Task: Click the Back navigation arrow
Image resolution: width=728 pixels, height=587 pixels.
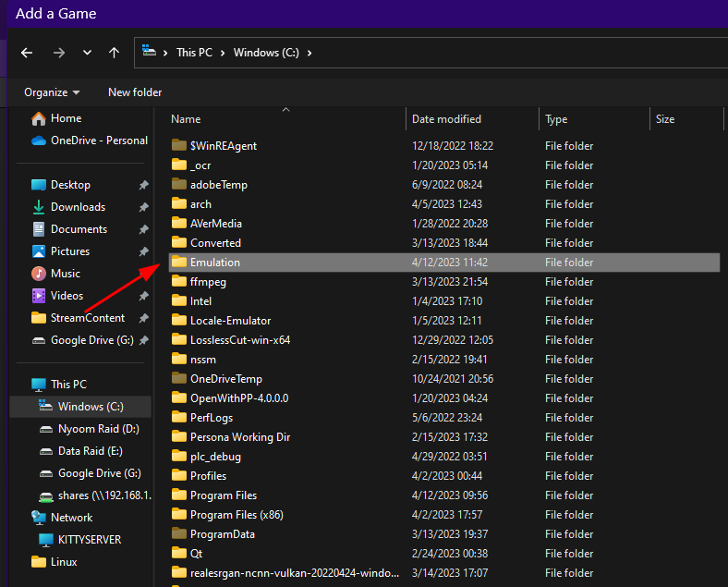Action: click(27, 53)
